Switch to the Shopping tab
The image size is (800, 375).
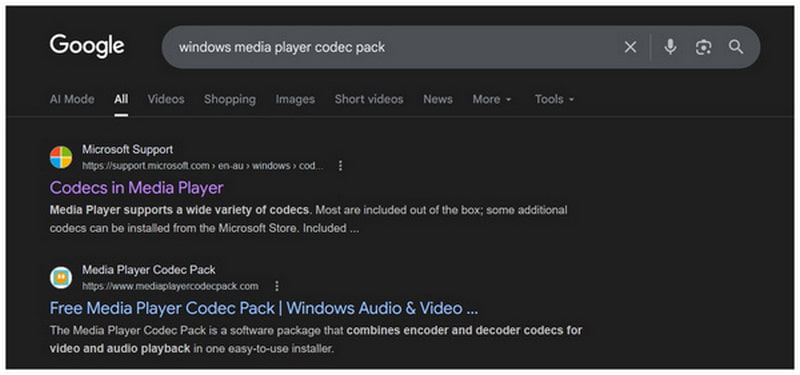(230, 99)
